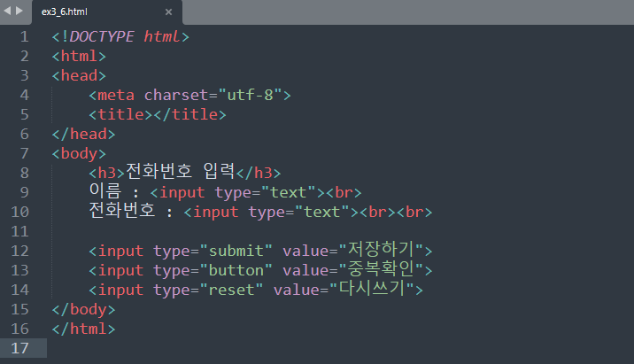Click the opening head tag on line 3
Image resolution: width=634 pixels, height=364 pixels.
click(x=79, y=75)
